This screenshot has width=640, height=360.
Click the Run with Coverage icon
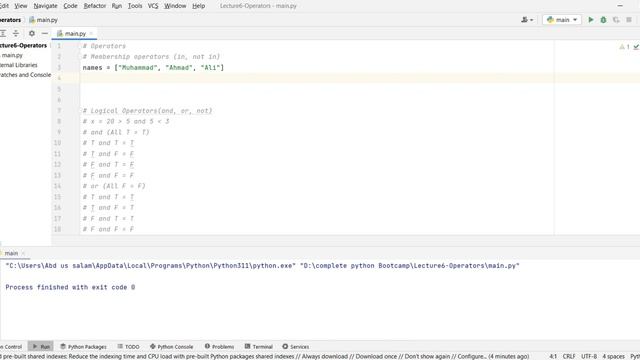(616, 20)
